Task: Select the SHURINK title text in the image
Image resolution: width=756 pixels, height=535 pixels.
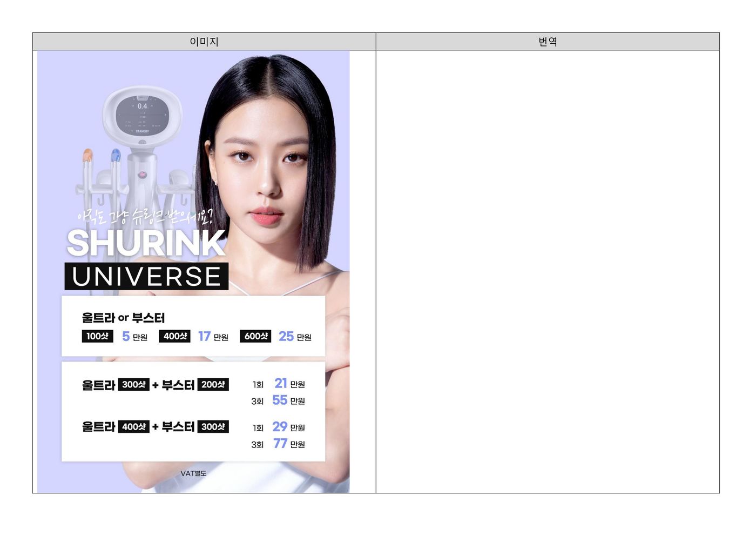Action: (x=146, y=244)
